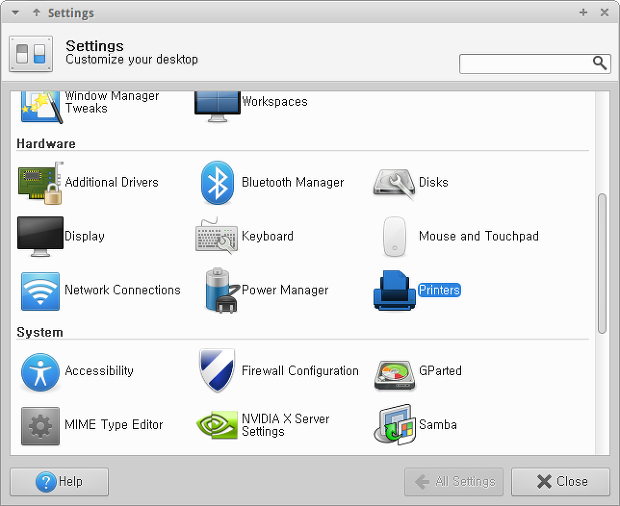This screenshot has width=620, height=506.
Task: Open Samba sharing icon
Action: coord(394,425)
